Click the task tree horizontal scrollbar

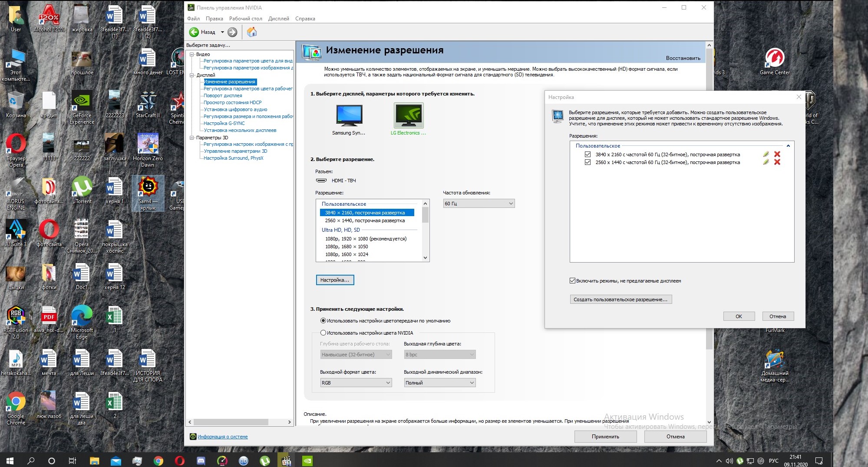[231, 422]
